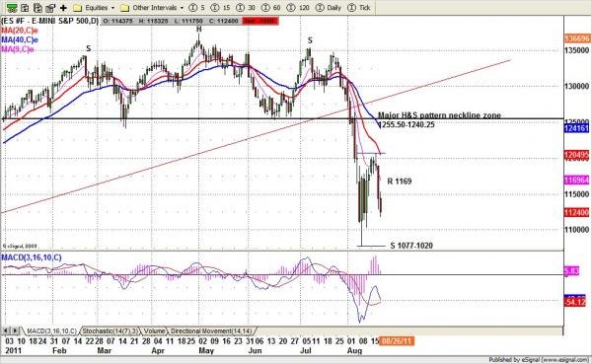Click the refresh page toolbar icon

pyautogui.click(x=37, y=7)
